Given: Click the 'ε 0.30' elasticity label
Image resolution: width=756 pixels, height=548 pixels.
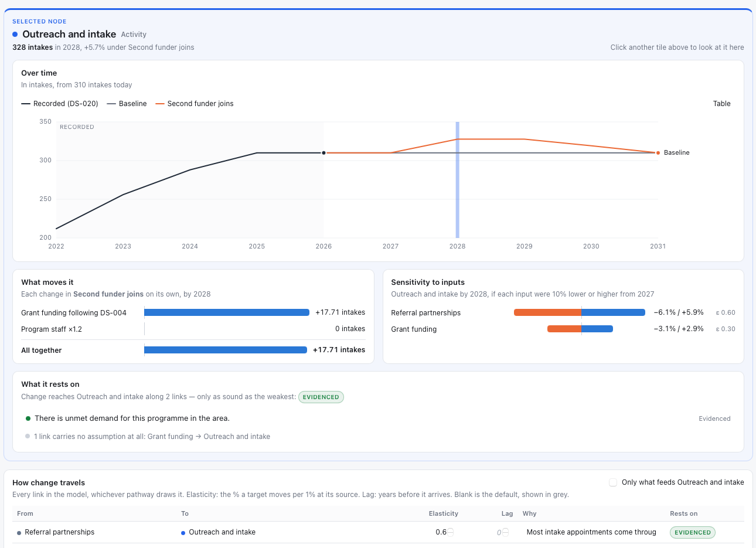Looking at the screenshot, I should tap(726, 329).
